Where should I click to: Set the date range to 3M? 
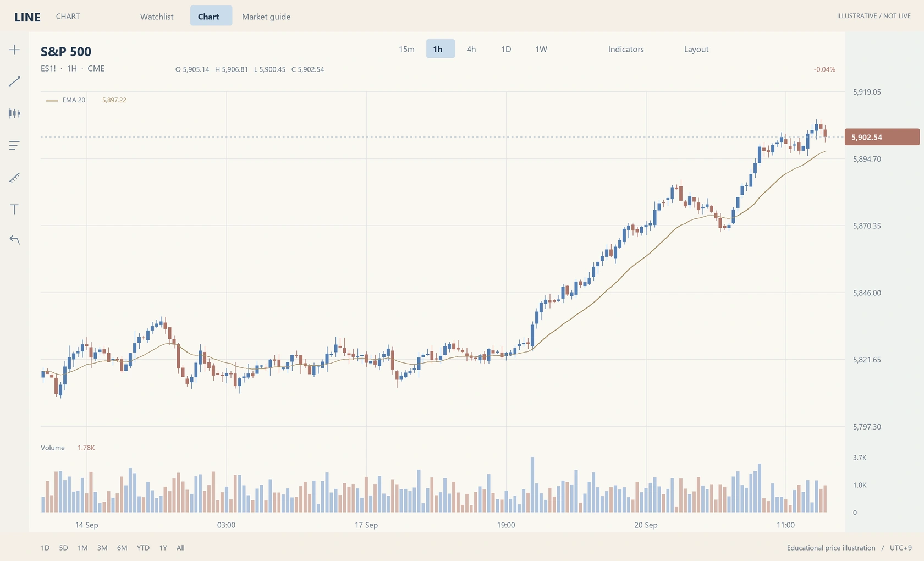(x=102, y=548)
